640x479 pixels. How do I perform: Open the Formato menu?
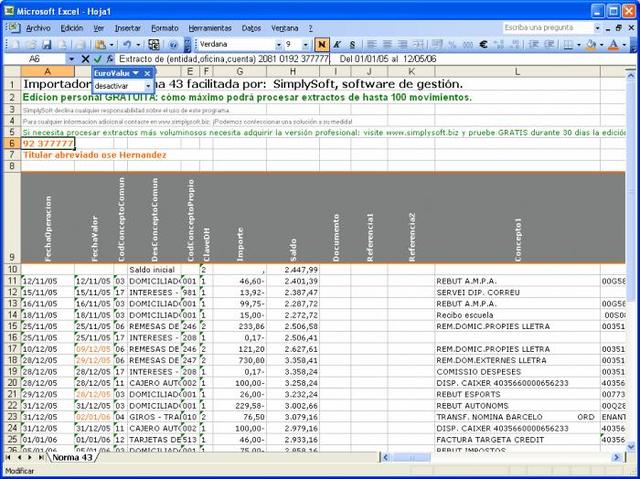[x=165, y=28]
